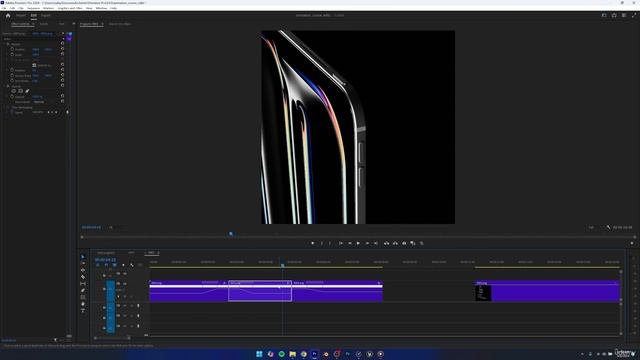Screen dimensions: 640x360
Task: Go to In point in the Program monitor
Action: 340,243
